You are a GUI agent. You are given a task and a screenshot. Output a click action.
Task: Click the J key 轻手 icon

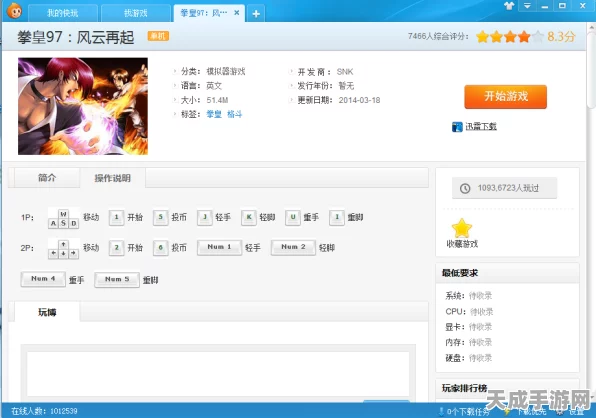tap(204, 217)
